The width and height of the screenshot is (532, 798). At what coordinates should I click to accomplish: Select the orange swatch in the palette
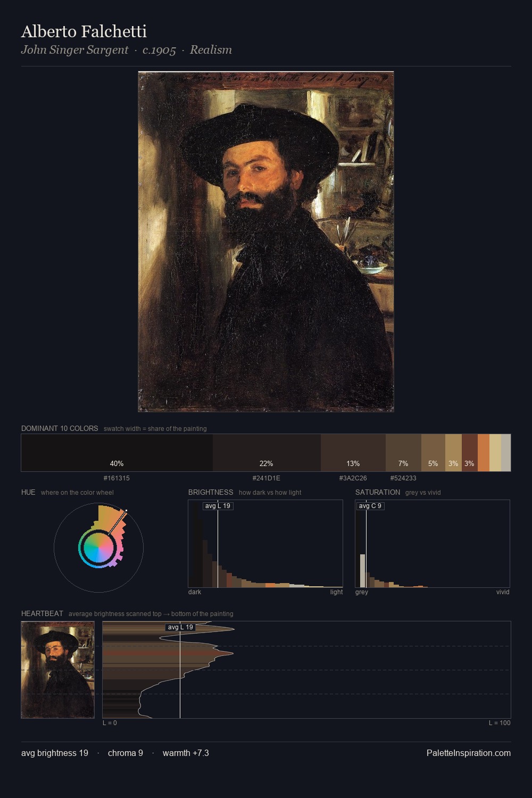click(x=484, y=453)
